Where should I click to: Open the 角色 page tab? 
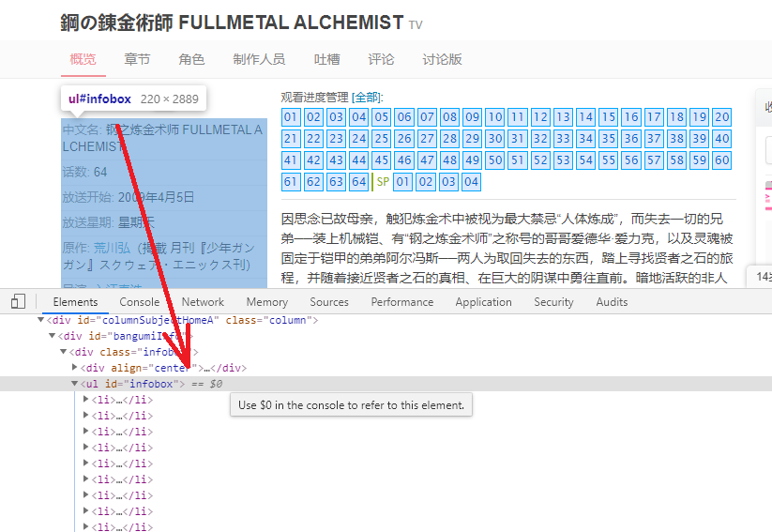click(191, 60)
